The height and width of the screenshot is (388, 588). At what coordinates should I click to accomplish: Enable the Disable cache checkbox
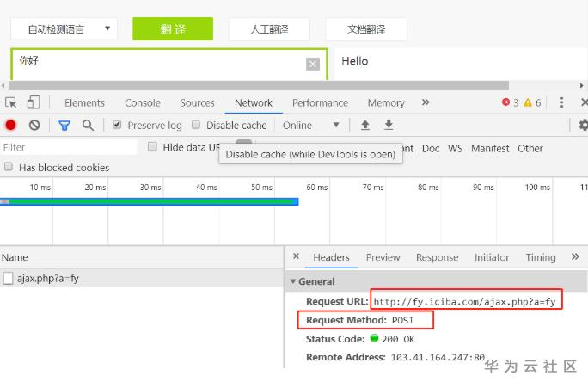[196, 125]
